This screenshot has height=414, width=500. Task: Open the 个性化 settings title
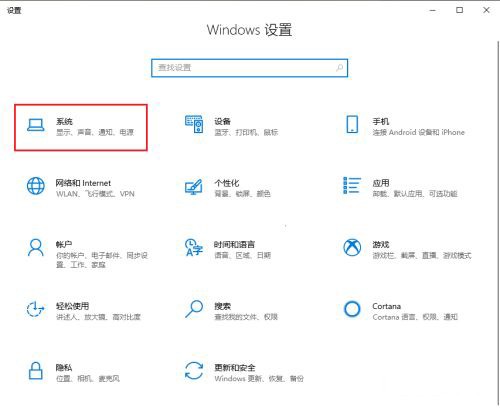227,183
